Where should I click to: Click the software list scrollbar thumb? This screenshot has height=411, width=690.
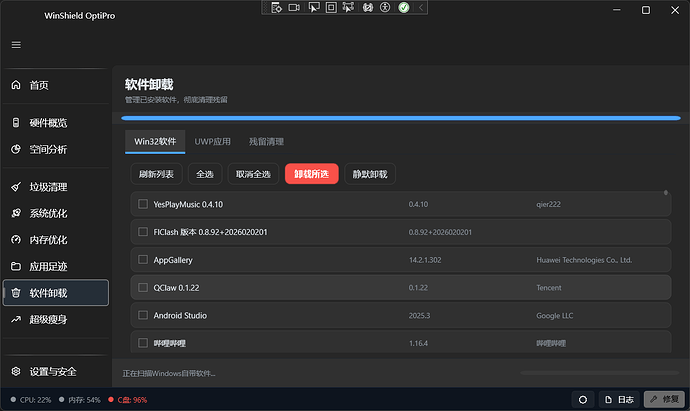coord(666,193)
